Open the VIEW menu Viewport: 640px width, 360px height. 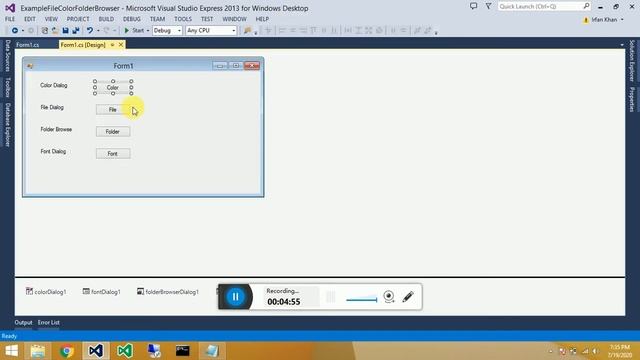51,19
